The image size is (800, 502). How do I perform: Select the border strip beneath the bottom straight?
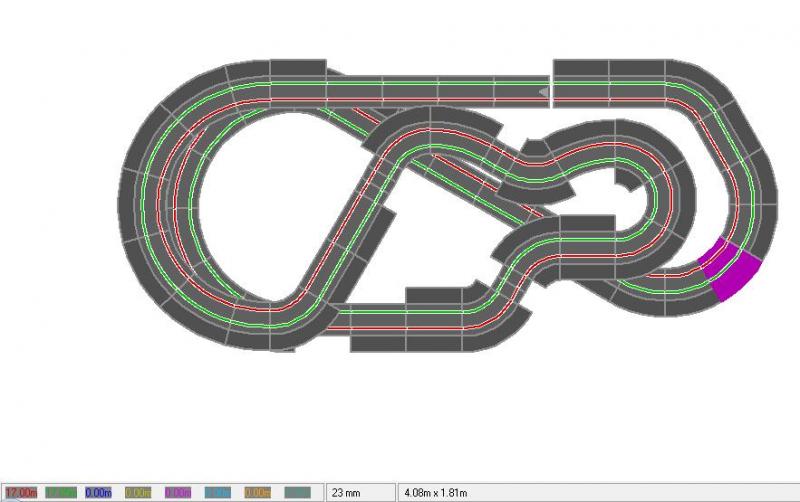pyautogui.click(x=378, y=341)
